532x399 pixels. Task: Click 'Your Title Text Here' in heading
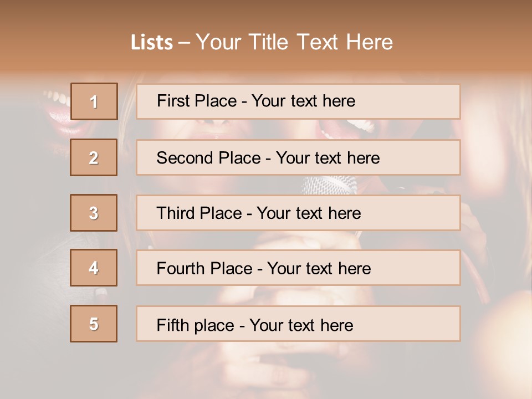pyautogui.click(x=294, y=42)
